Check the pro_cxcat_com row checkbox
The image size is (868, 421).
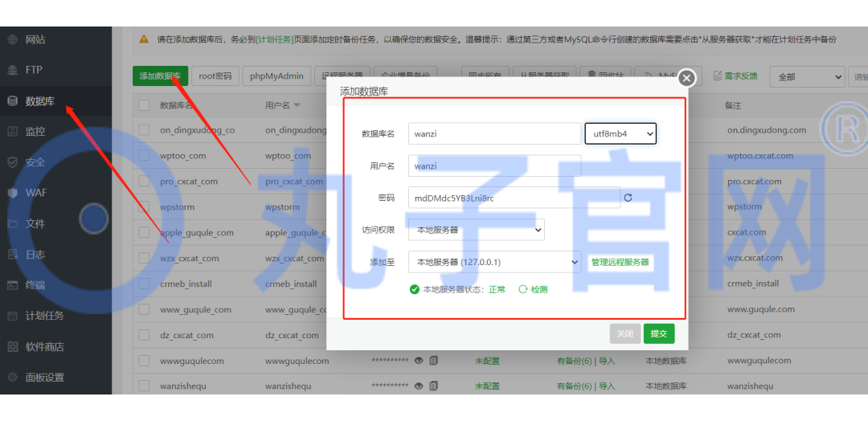pyautogui.click(x=144, y=181)
